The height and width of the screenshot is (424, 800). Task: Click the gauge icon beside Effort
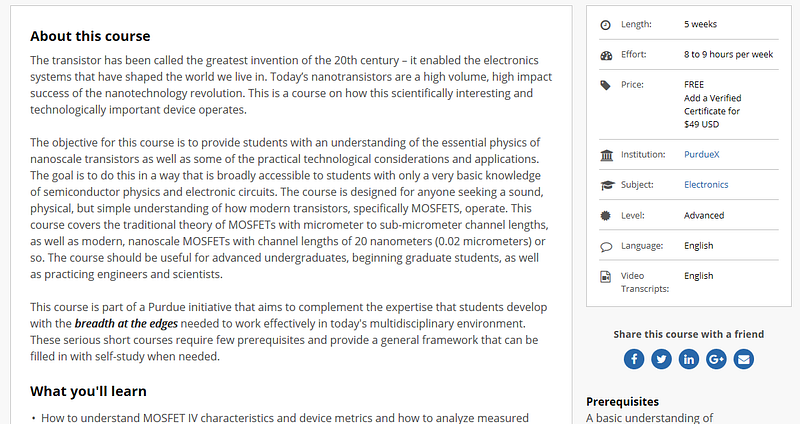[606, 56]
